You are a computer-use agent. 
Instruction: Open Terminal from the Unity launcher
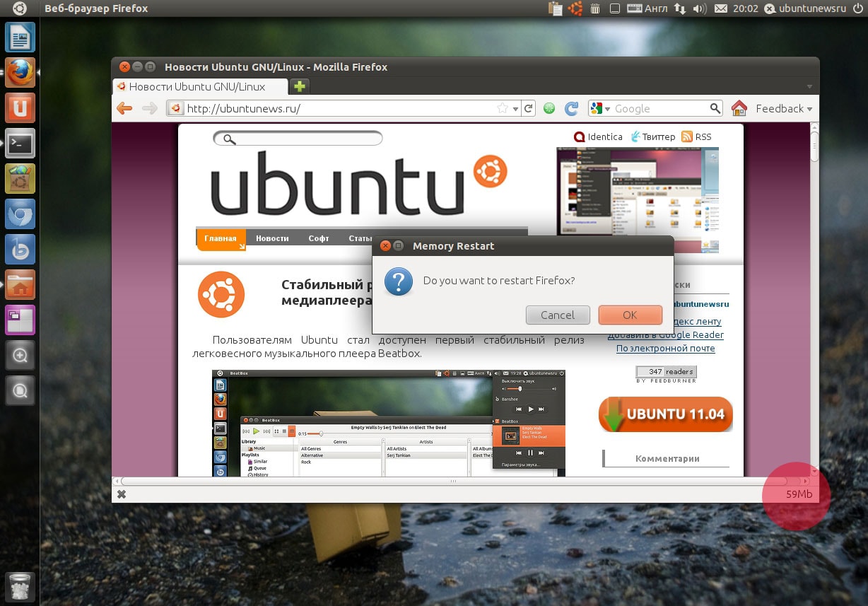pyautogui.click(x=20, y=144)
